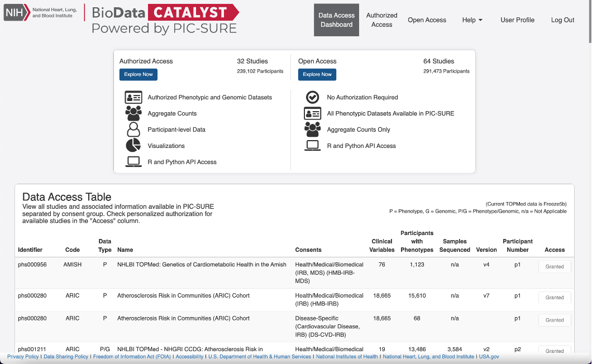Image resolution: width=592 pixels, height=364 pixels.
Task: Click Granted button for AMISH study
Action: click(x=554, y=267)
